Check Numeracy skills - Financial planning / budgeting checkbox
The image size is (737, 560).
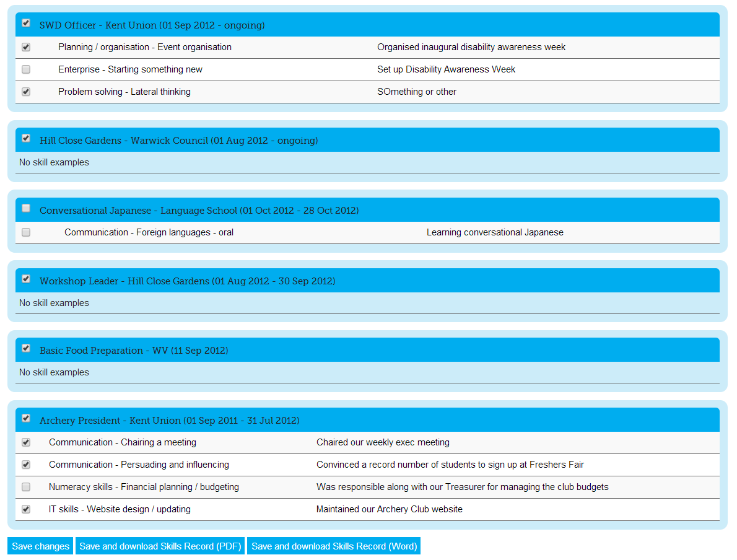click(26, 487)
